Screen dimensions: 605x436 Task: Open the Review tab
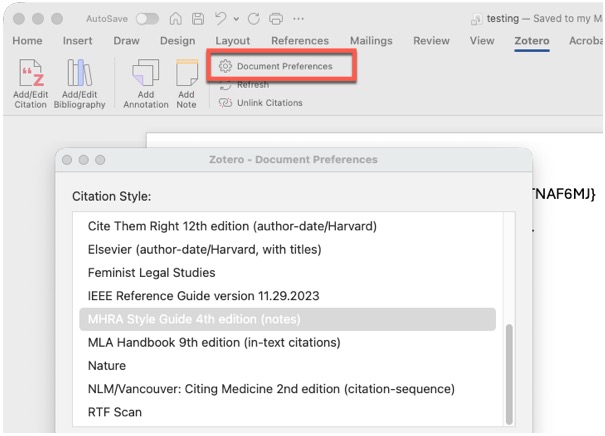coord(431,41)
